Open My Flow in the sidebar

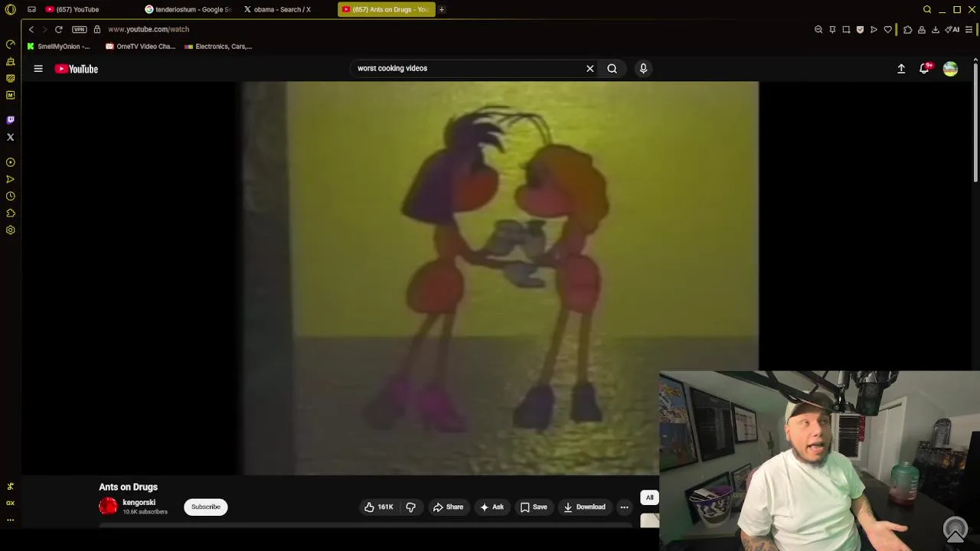pos(11,179)
